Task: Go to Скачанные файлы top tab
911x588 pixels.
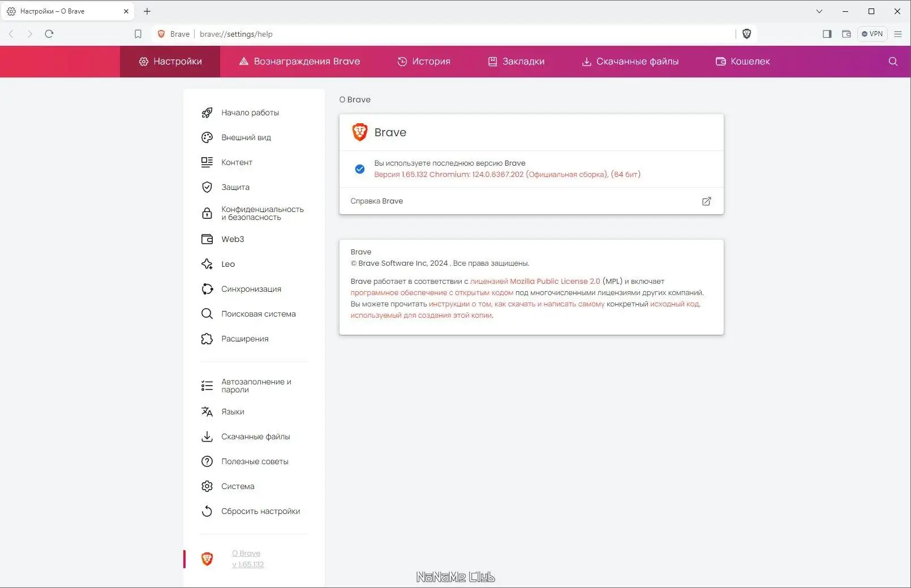Action: click(630, 62)
